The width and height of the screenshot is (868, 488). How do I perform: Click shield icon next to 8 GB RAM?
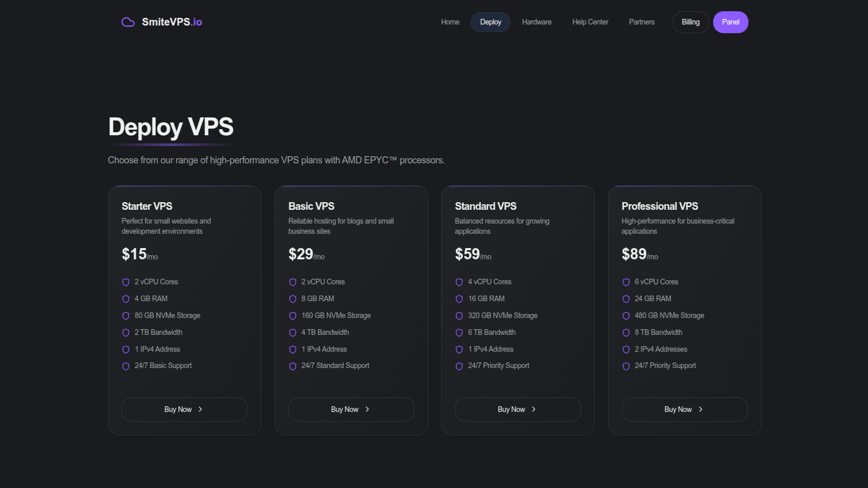(293, 299)
